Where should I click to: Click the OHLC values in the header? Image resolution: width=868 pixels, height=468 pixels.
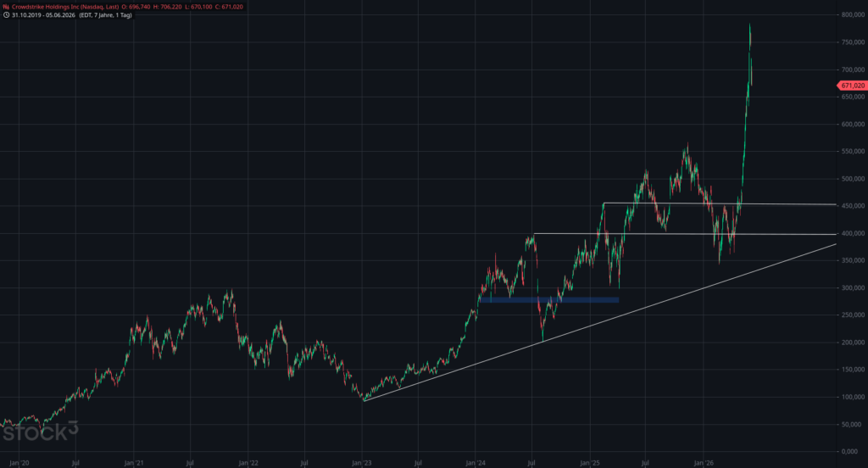point(183,7)
